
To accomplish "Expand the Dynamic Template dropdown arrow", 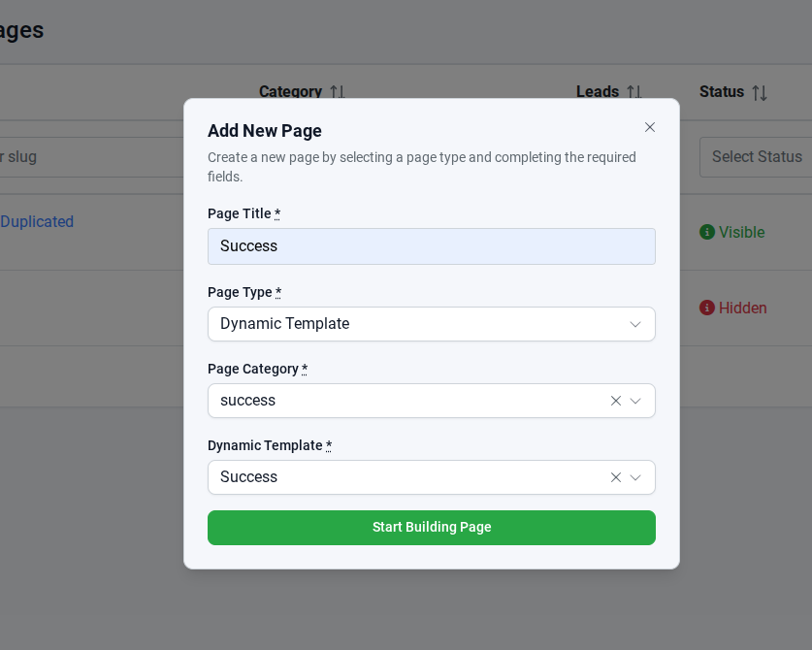I will click(x=635, y=477).
